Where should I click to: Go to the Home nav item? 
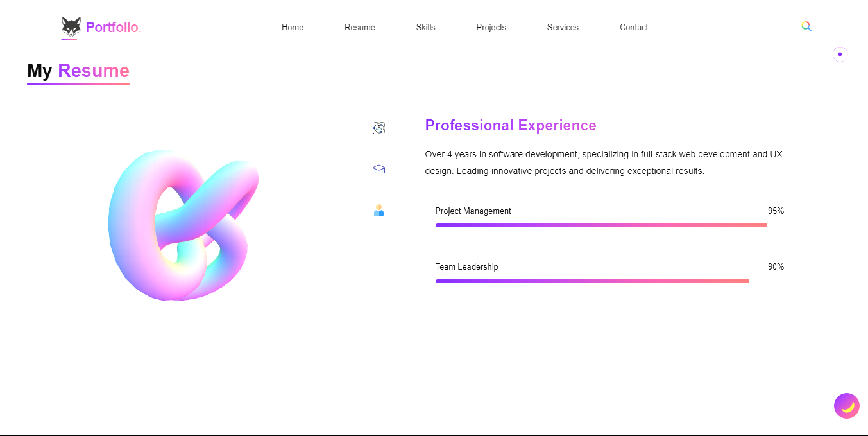pyautogui.click(x=293, y=28)
